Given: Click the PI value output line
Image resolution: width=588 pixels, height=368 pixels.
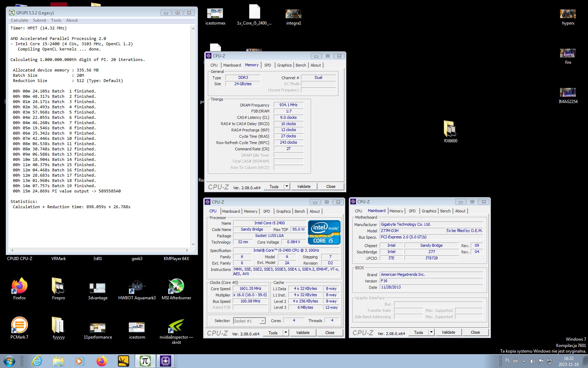Looking at the screenshot, I should 67,191.
